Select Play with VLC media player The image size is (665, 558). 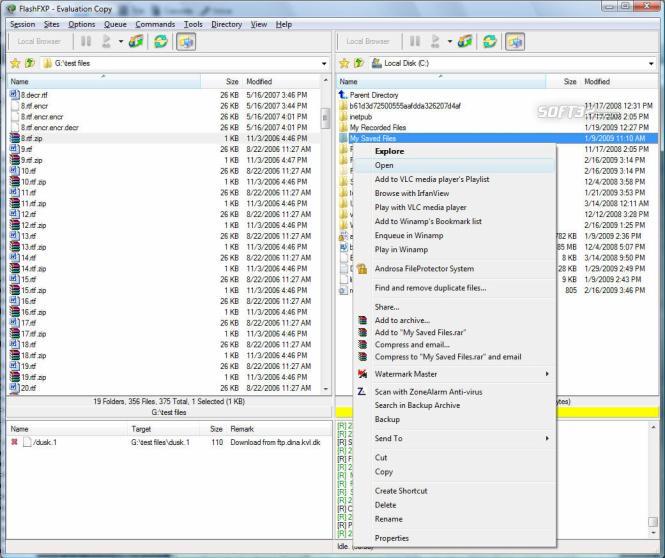point(454,207)
